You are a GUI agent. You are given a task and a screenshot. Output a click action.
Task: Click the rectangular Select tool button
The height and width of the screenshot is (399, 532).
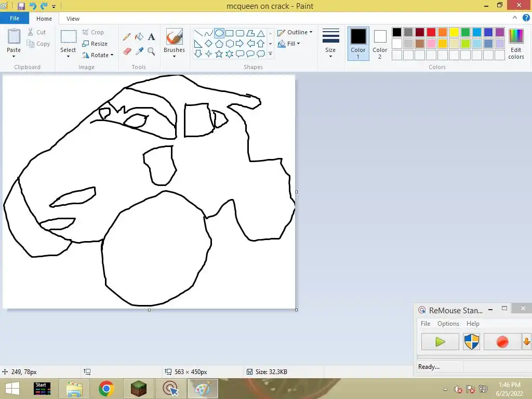click(68, 36)
